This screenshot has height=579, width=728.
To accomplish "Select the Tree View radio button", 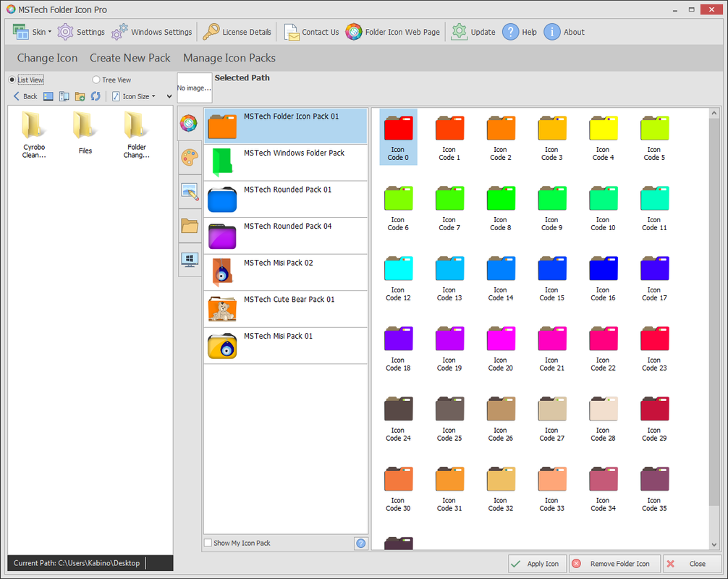I will tap(96, 80).
